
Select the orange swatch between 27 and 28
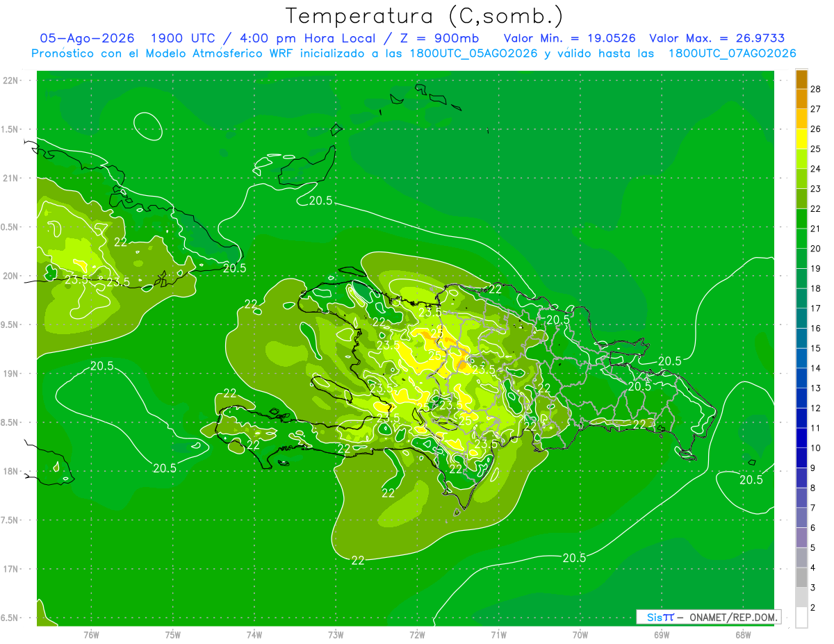pos(801,99)
